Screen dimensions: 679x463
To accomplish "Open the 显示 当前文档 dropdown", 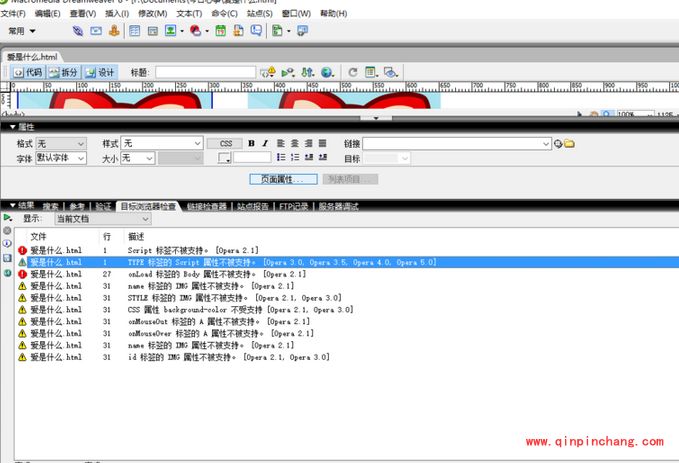I will click(103, 219).
